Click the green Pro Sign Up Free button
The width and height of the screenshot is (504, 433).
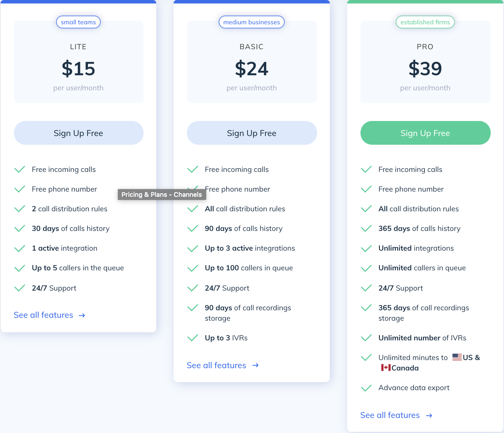point(425,133)
